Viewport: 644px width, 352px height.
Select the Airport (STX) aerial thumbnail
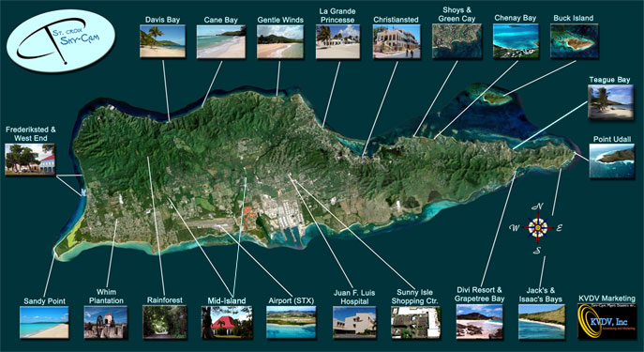click(x=292, y=322)
